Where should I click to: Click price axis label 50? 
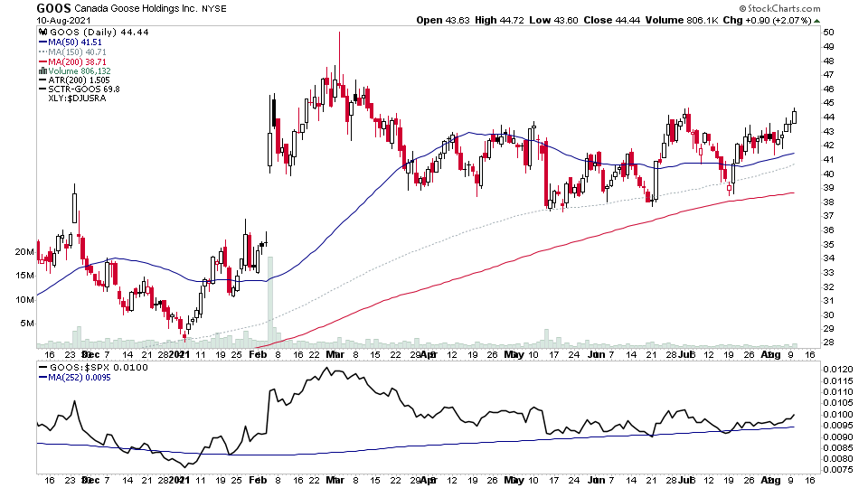829,33
